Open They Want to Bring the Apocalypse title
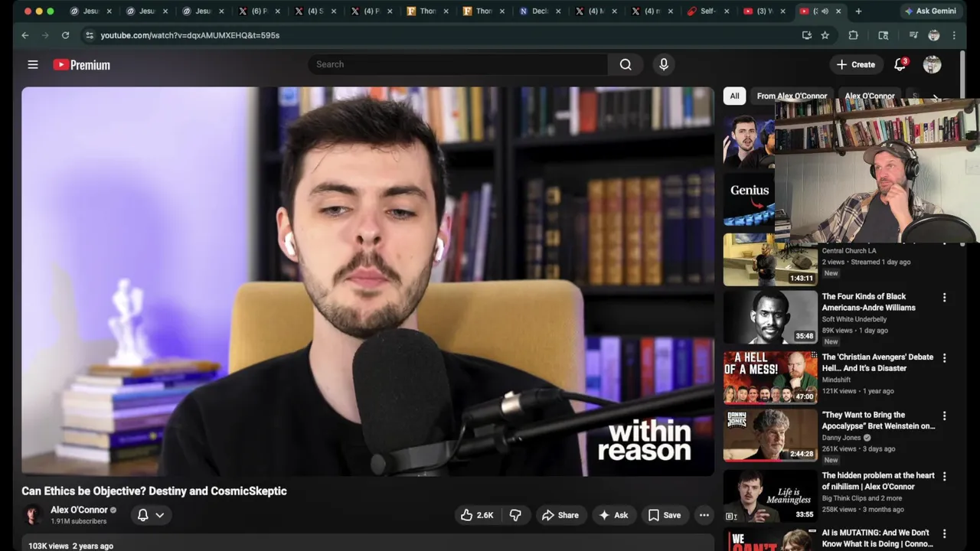 click(x=878, y=420)
